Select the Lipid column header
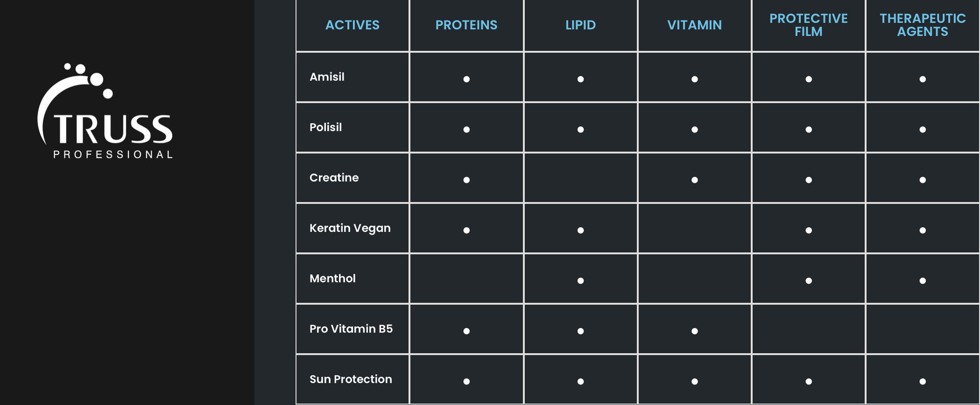The width and height of the screenshot is (980, 405). 581,25
